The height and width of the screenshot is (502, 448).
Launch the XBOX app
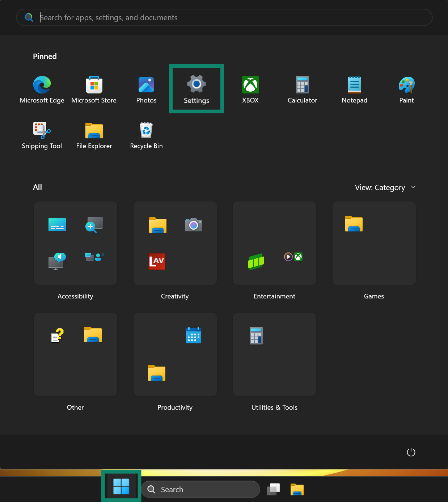[250, 90]
